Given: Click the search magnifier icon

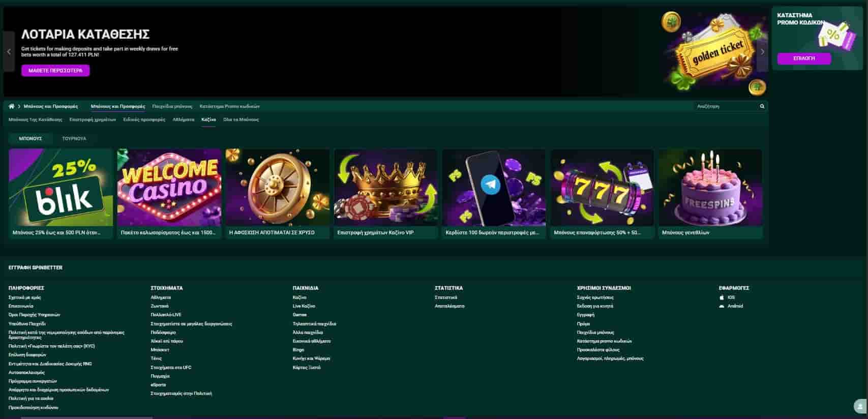Looking at the screenshot, I should [762, 106].
